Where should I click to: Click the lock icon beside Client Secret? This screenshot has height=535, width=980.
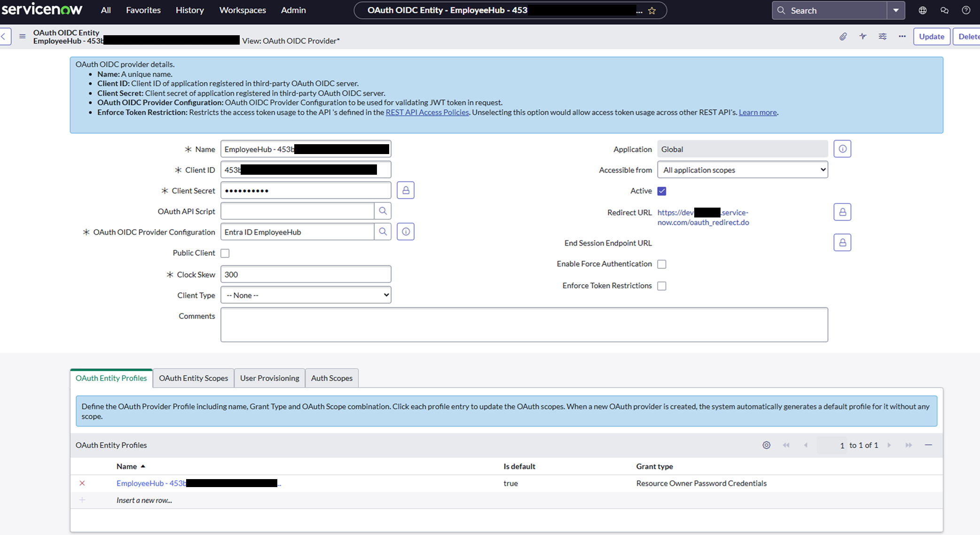[x=405, y=190]
